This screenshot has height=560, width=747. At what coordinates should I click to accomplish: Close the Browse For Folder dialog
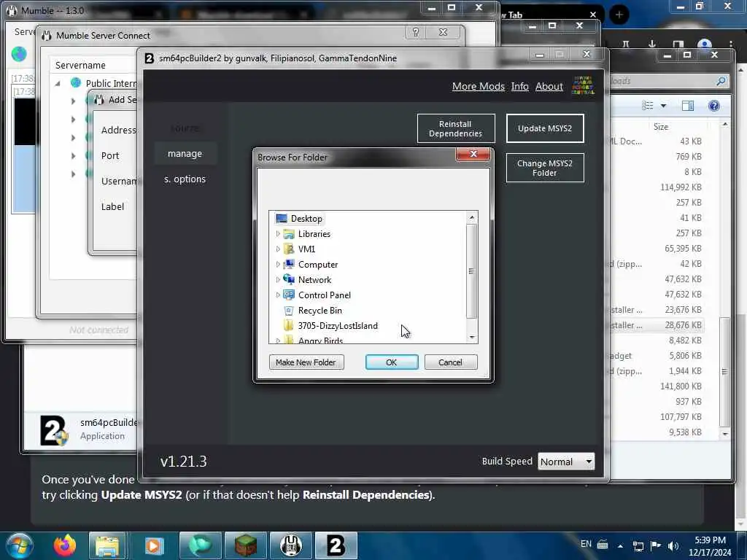(x=473, y=154)
